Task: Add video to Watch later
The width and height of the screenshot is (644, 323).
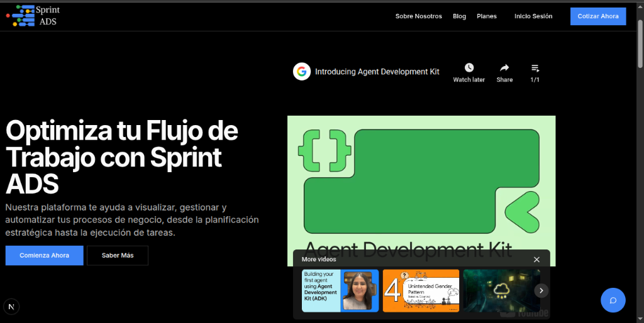Action: (x=469, y=73)
